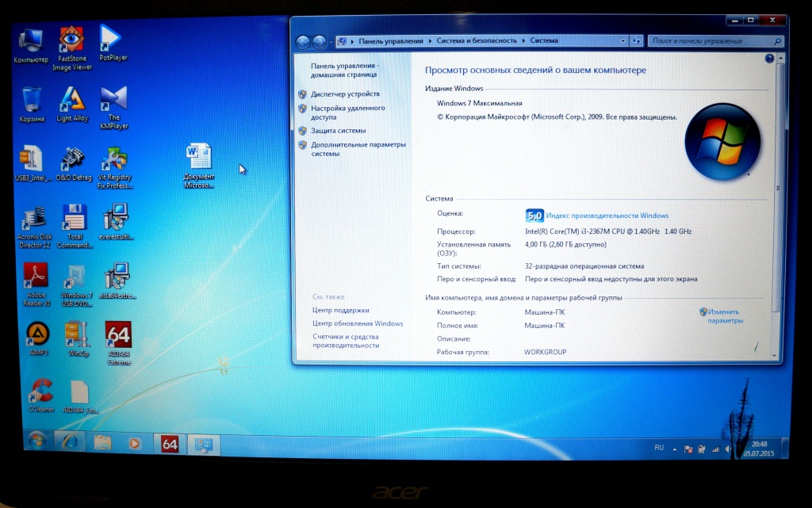
Task: Select the Корзина recycle bin icon
Action: [x=32, y=105]
